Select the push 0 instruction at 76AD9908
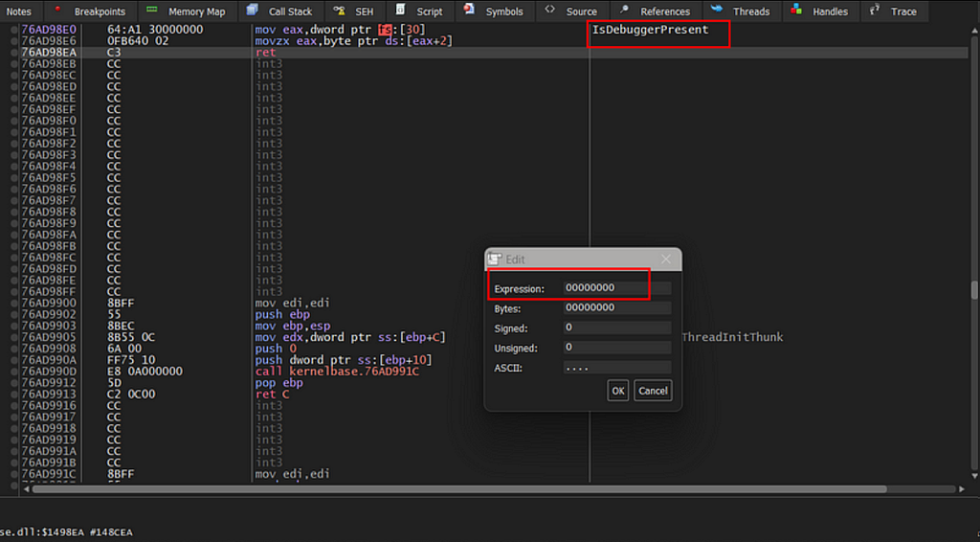Viewport: 980px width, 542px height. 276,349
